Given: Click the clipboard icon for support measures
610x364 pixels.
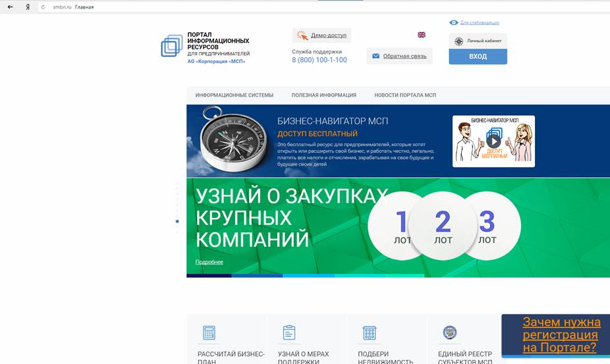Looking at the screenshot, I should tap(289, 332).
